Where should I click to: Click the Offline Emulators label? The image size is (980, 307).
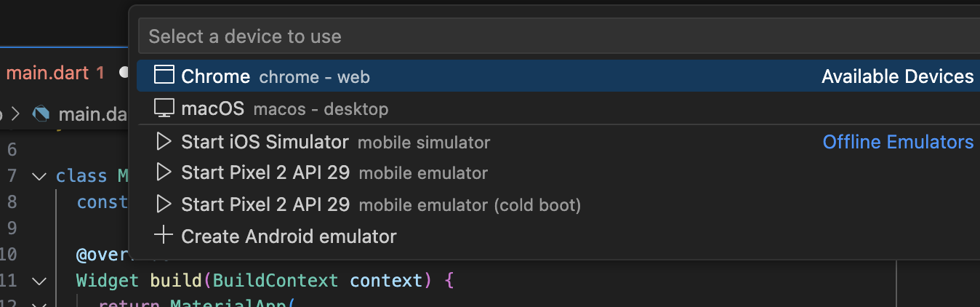pos(898,142)
